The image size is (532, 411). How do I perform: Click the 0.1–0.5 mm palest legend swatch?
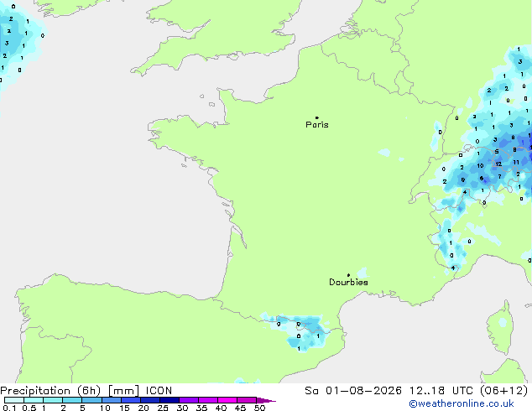click(14, 400)
